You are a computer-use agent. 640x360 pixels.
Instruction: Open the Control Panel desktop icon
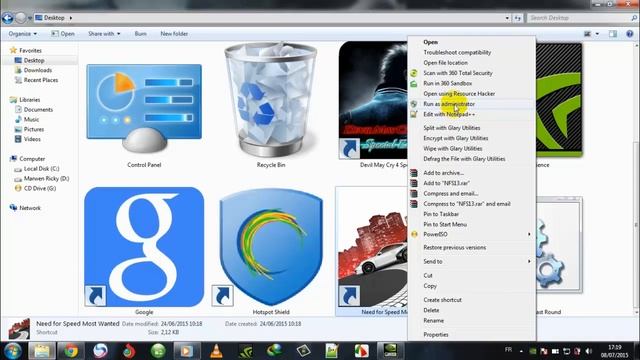tap(144, 109)
